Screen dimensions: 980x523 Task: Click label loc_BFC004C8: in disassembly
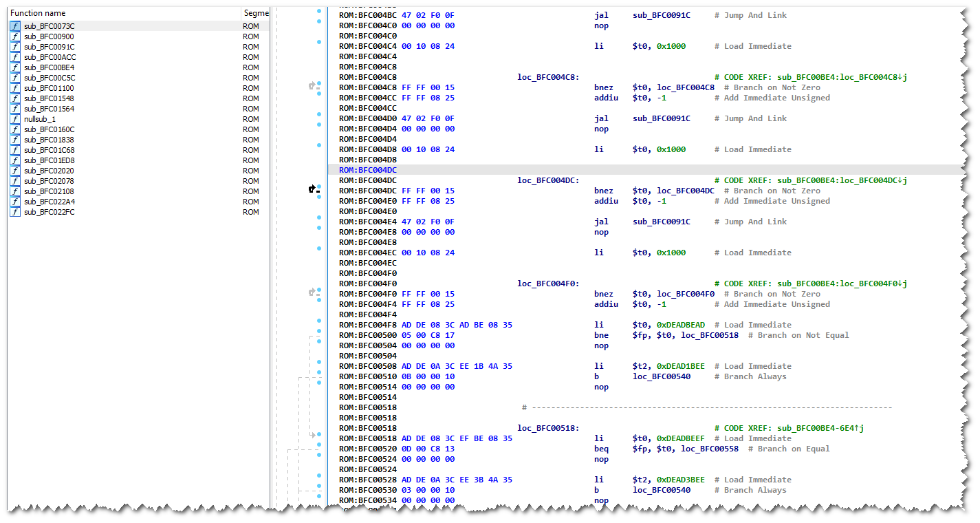point(548,77)
